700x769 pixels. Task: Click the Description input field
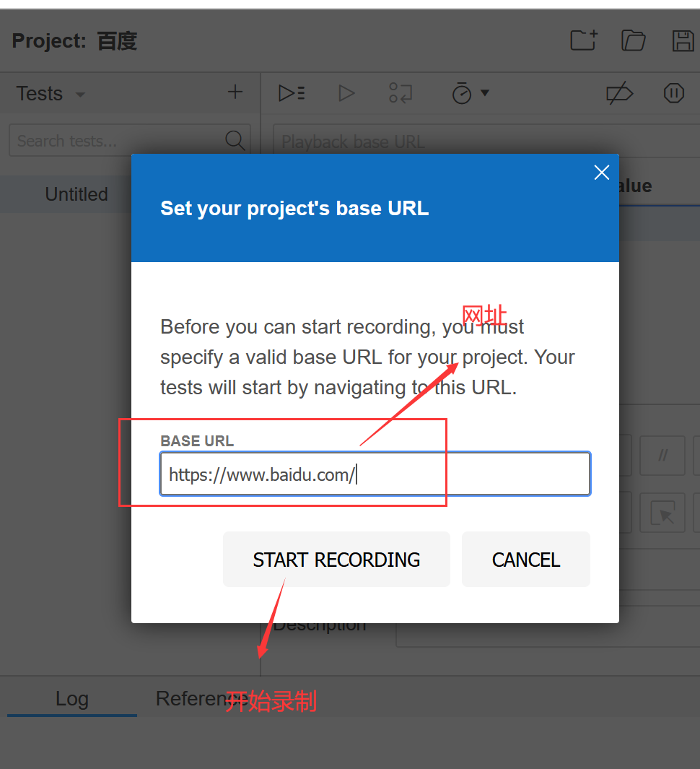[x=548, y=627]
